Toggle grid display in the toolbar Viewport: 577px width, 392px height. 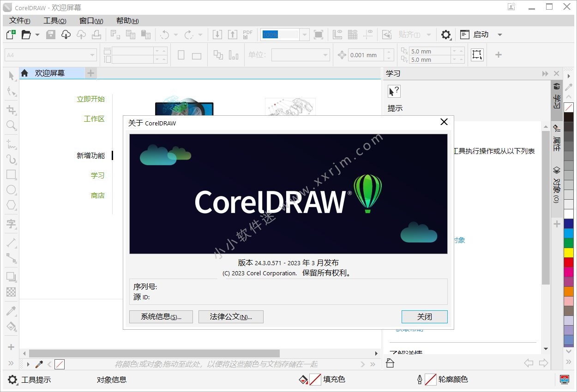[353, 35]
